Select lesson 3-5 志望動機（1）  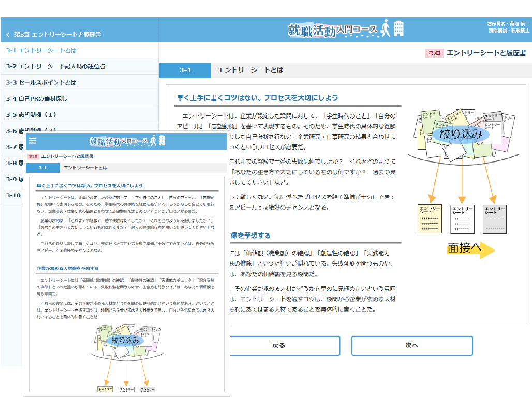point(31,114)
